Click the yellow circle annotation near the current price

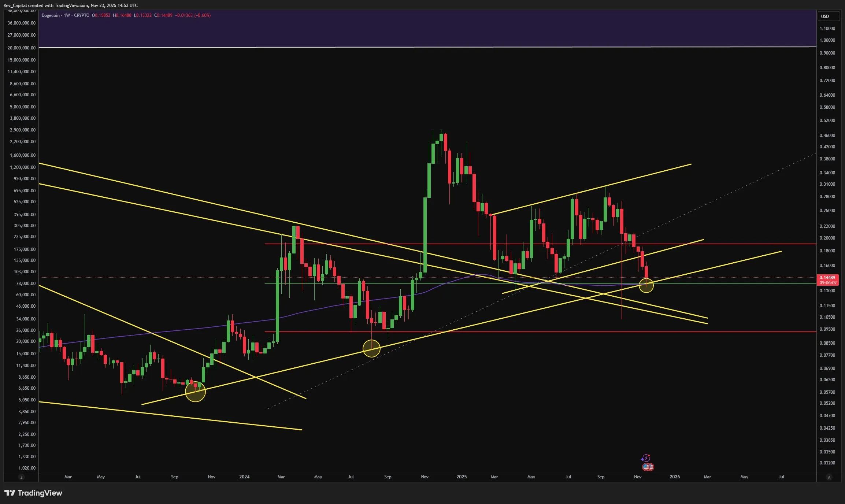[646, 285]
